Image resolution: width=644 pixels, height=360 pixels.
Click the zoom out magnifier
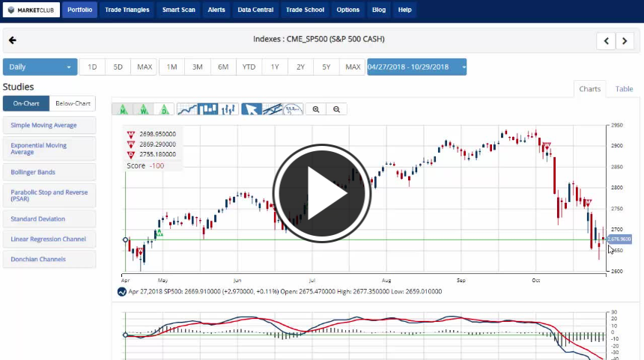(337, 109)
